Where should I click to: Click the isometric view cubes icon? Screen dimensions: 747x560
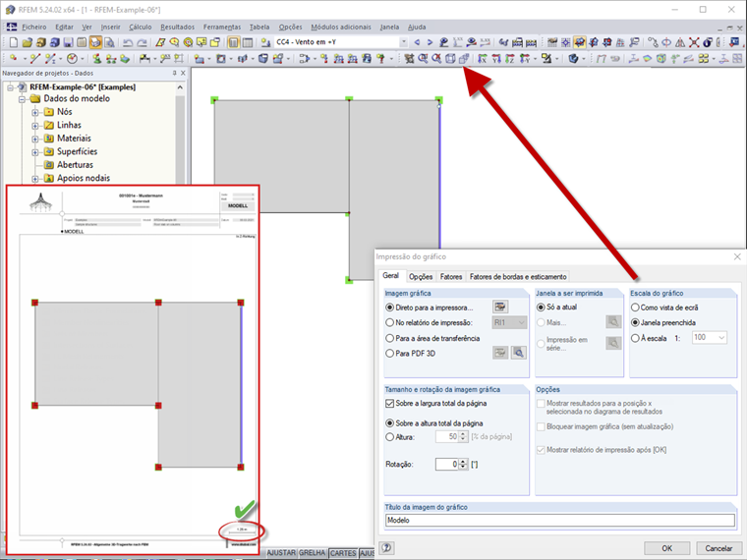[x=464, y=59]
